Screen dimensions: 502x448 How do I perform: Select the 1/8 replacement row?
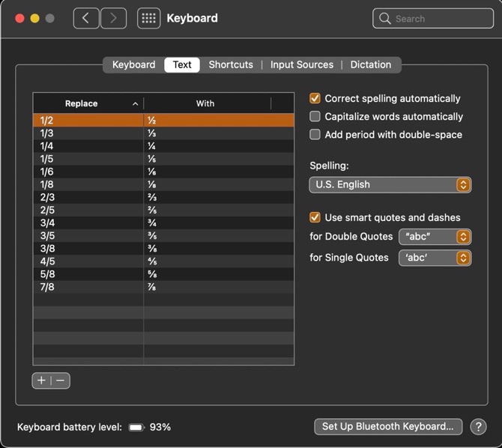[x=163, y=184]
